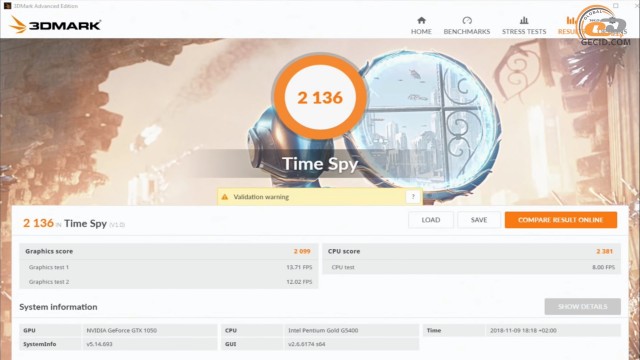This screenshot has width=640, height=360.
Task: Select the Stress Tests chart icon
Action: [x=524, y=20]
